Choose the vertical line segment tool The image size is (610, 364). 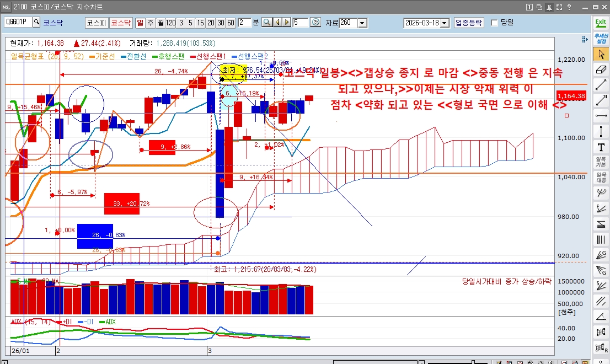coord(601,131)
